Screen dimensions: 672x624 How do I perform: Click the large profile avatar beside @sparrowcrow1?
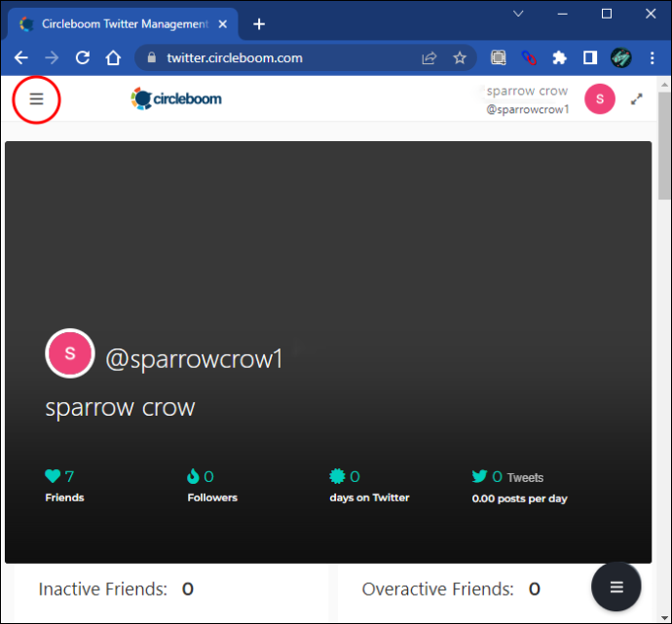tap(70, 353)
